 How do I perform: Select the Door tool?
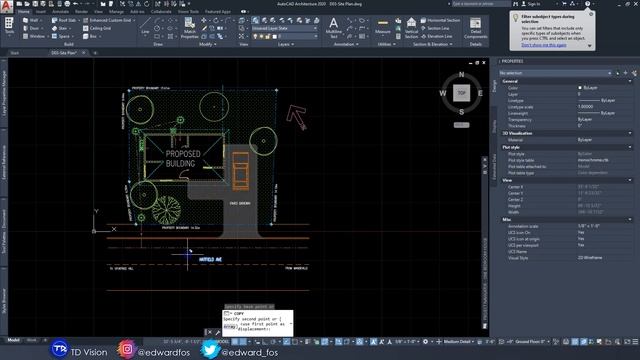click(x=32, y=28)
